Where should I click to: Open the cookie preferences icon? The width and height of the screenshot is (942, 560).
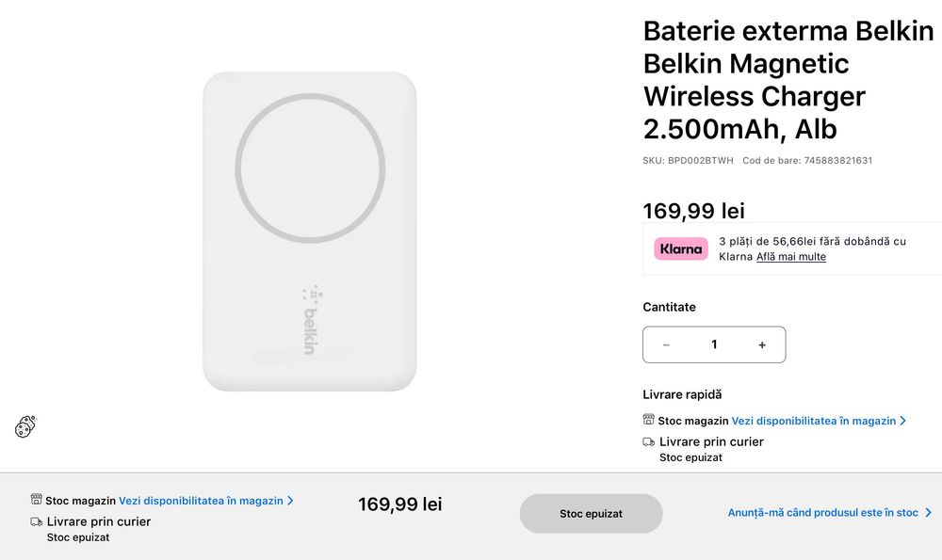click(25, 427)
